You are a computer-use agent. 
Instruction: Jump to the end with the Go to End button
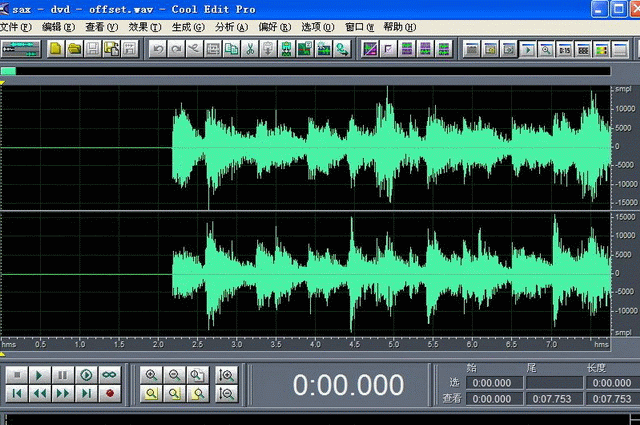coord(86,393)
